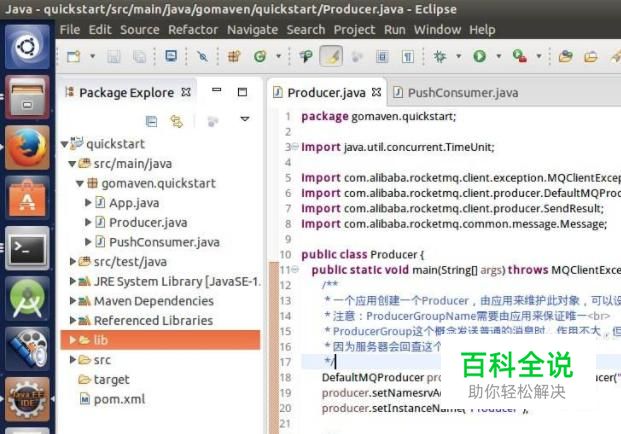Viewport: 621px width, 434px height.
Task: Open the Source menu
Action: pyautogui.click(x=140, y=30)
